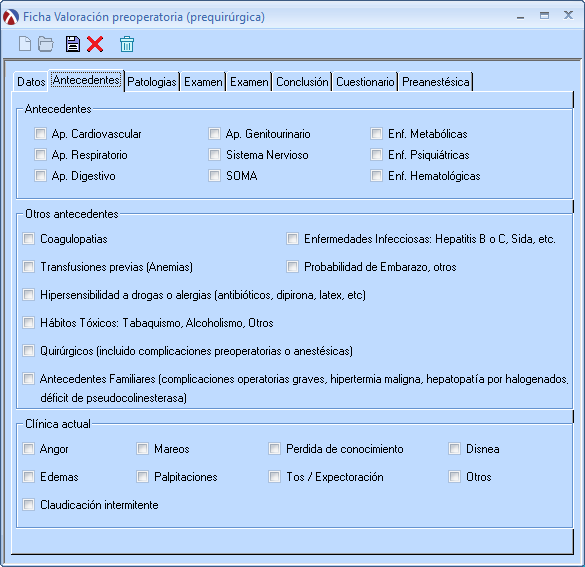Check the Palpitaciones checkbox

pos(143,476)
